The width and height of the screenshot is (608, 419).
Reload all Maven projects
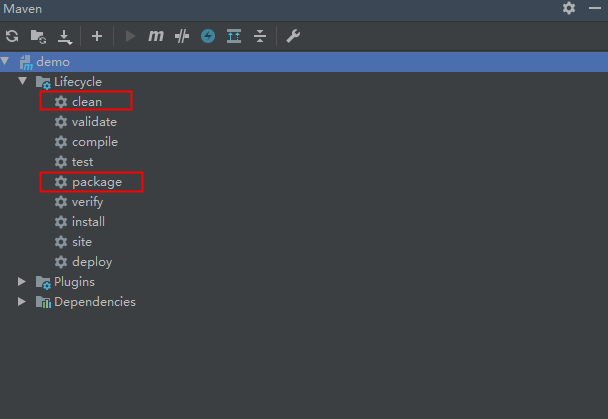(x=12, y=36)
